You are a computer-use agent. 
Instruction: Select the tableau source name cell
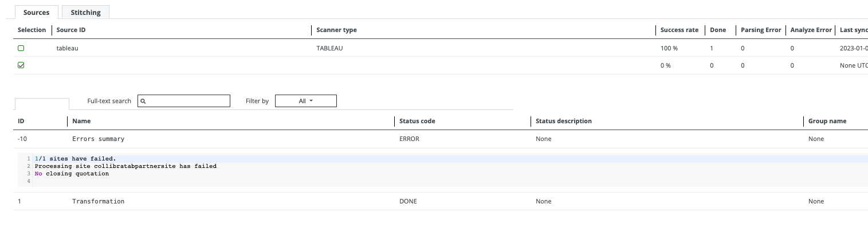coord(67,49)
